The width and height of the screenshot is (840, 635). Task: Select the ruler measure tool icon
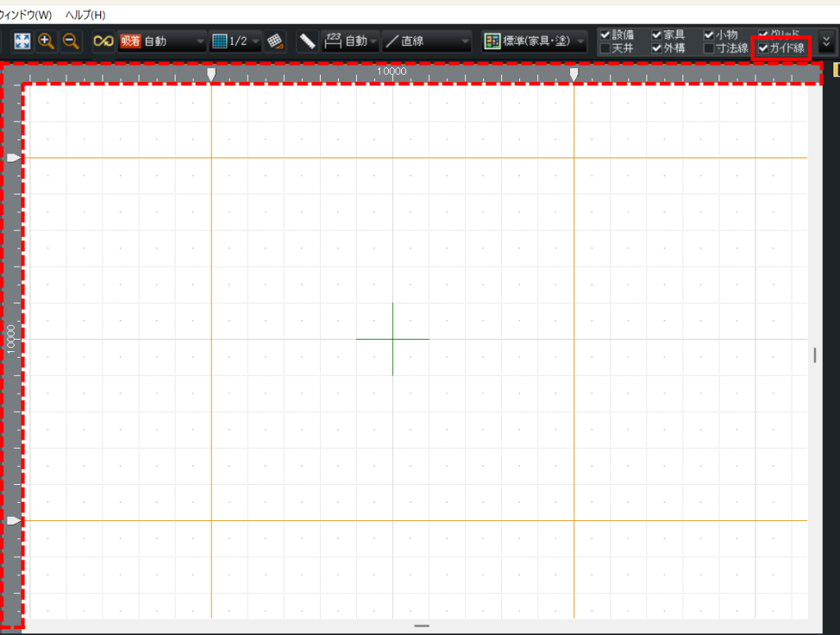308,41
